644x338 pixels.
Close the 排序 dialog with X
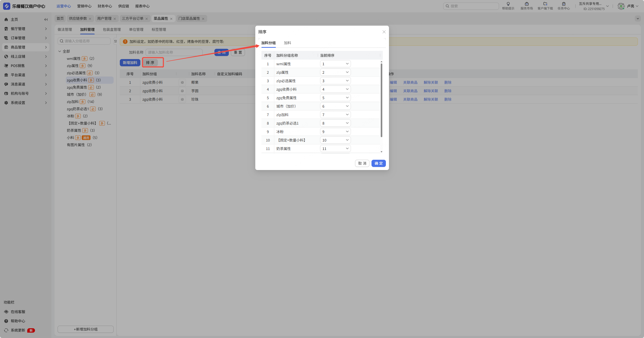384,32
